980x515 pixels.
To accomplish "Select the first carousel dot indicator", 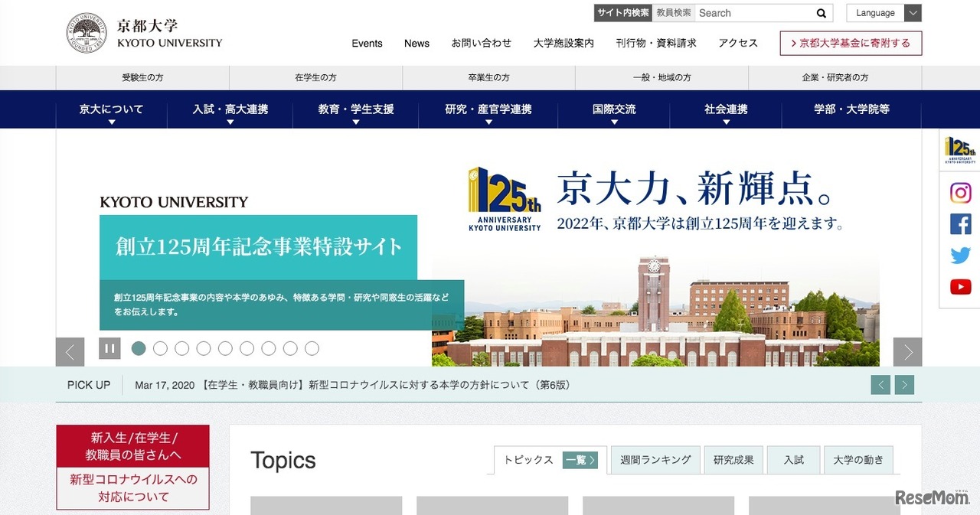I will coord(139,348).
